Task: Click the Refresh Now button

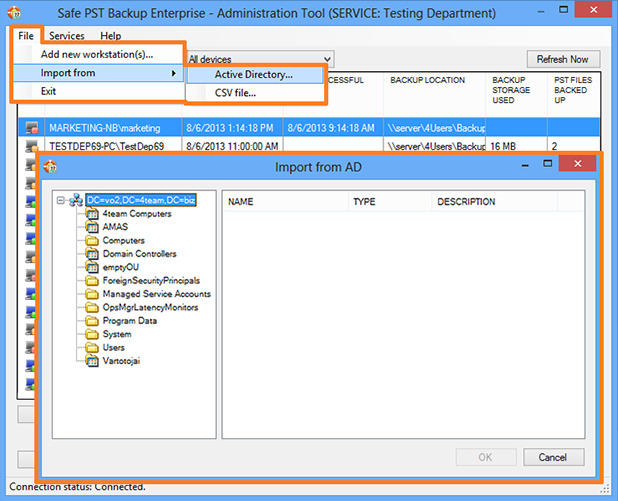Action: pyautogui.click(x=563, y=59)
